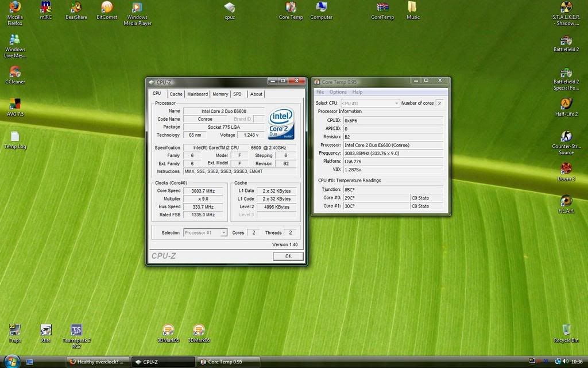Open Mozilla Firefox desktop icon
The image size is (588, 368).
(15, 13)
